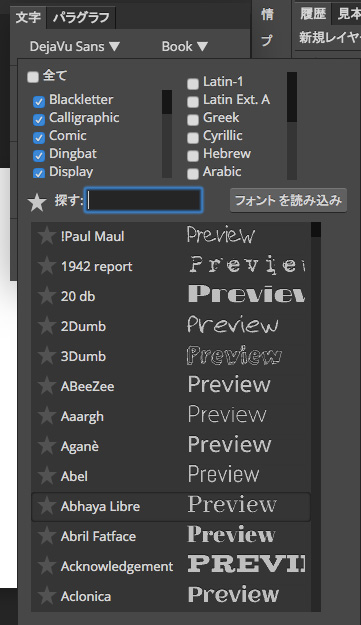Viewport: 361px width, 625px height.
Task: Switch to the 見本 tab
Action: (348, 14)
